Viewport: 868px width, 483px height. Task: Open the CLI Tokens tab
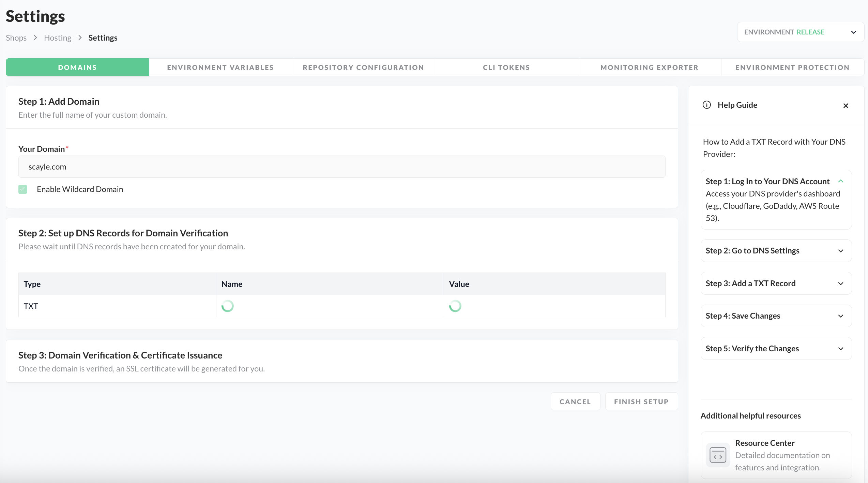tap(506, 67)
